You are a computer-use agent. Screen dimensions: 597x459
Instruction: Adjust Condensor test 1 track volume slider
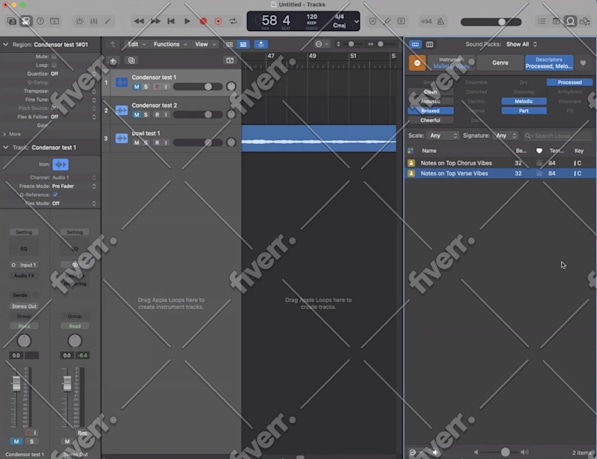click(x=198, y=87)
